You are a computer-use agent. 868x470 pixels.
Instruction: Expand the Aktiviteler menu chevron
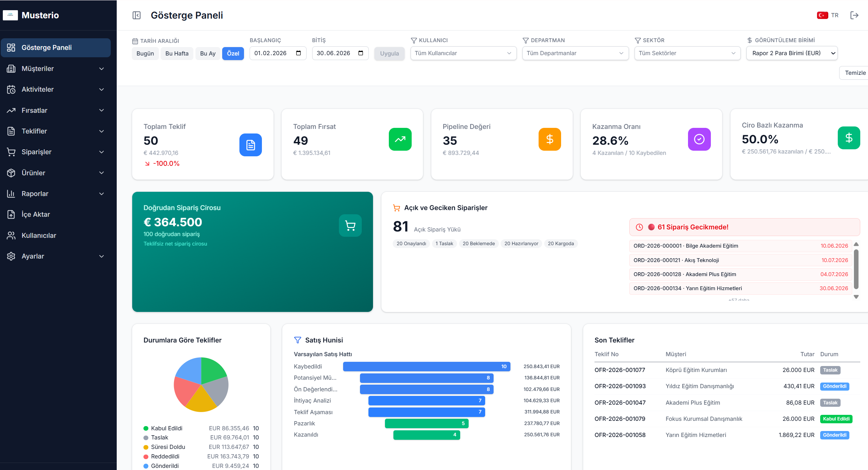(102, 89)
